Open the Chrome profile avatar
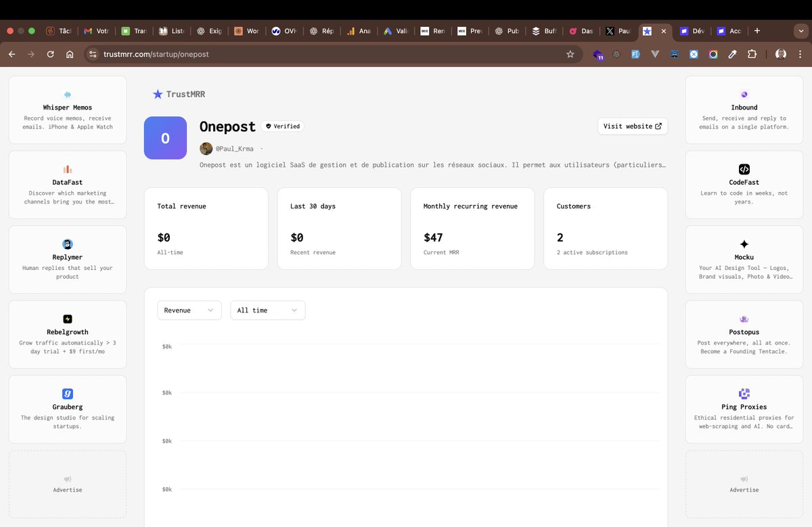This screenshot has width=812, height=527. [781, 54]
